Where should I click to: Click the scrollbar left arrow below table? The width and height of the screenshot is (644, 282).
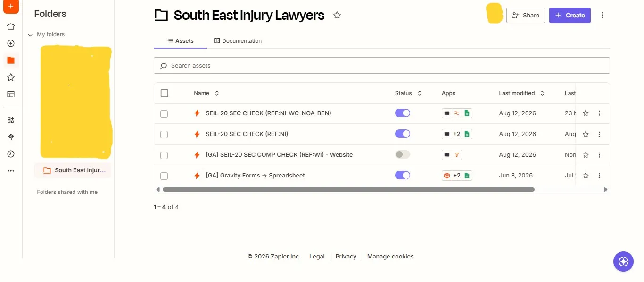[x=158, y=190]
